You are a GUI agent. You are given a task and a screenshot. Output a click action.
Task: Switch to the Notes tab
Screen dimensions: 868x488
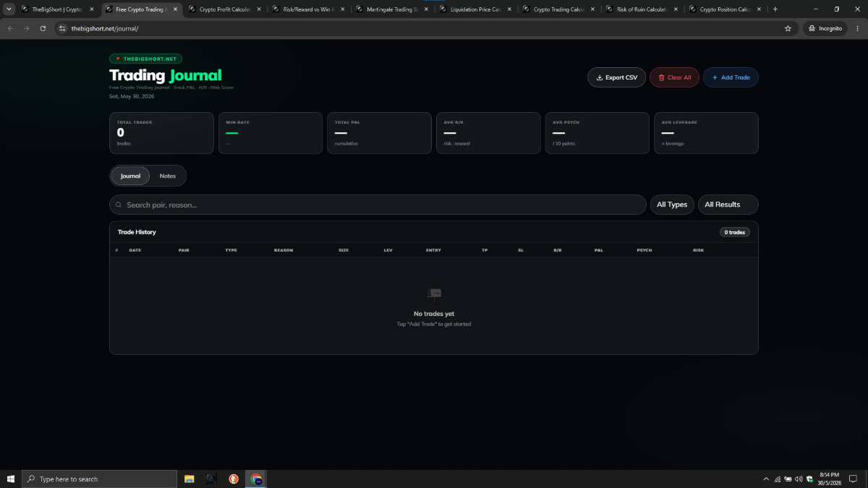pos(168,176)
